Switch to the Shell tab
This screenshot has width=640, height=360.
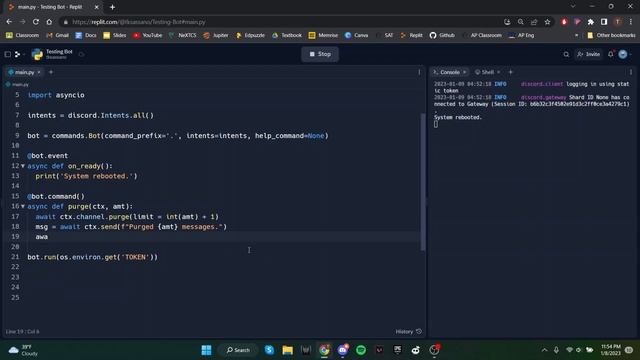[x=487, y=72]
